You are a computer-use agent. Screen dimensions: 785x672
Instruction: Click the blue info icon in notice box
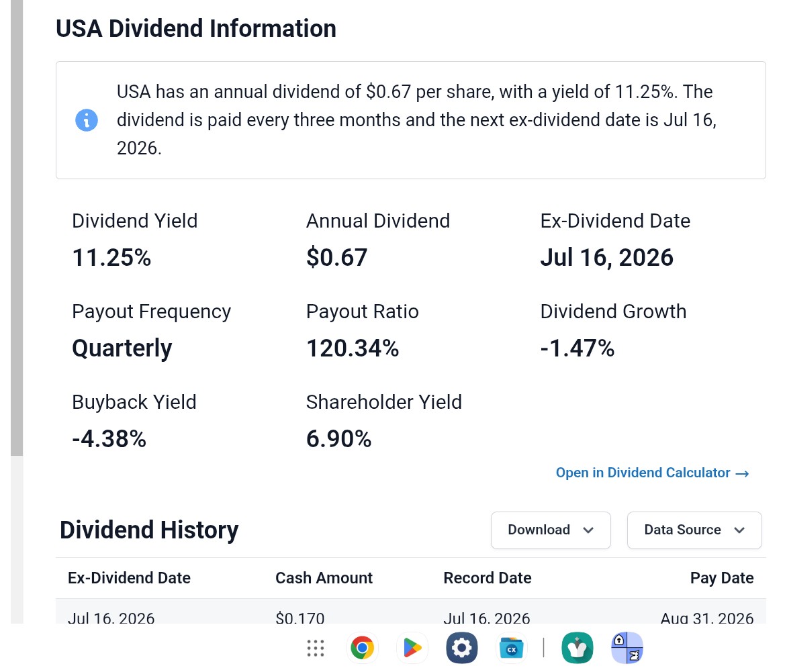(87, 120)
